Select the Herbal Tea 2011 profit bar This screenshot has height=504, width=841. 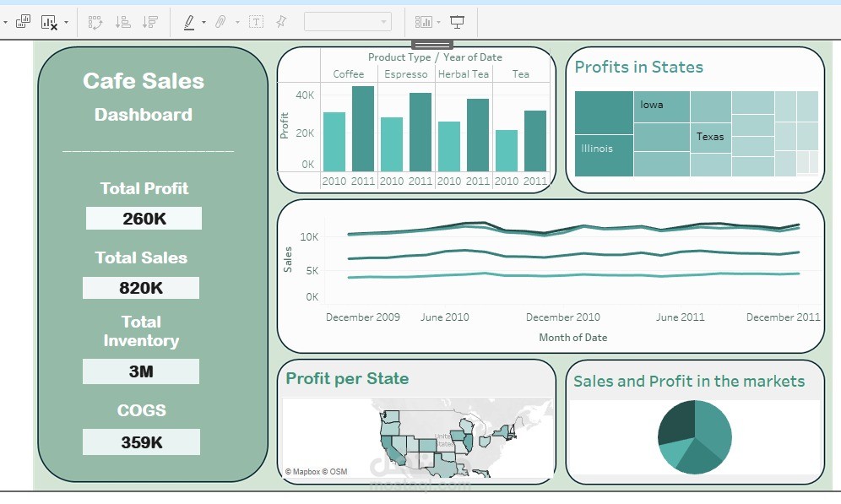(477, 135)
